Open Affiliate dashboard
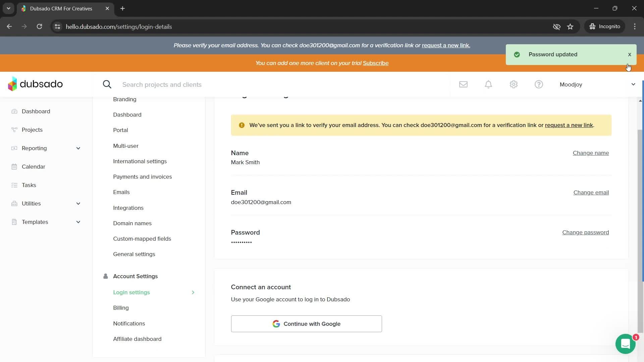Viewport: 644px width, 362px height. pos(137,339)
